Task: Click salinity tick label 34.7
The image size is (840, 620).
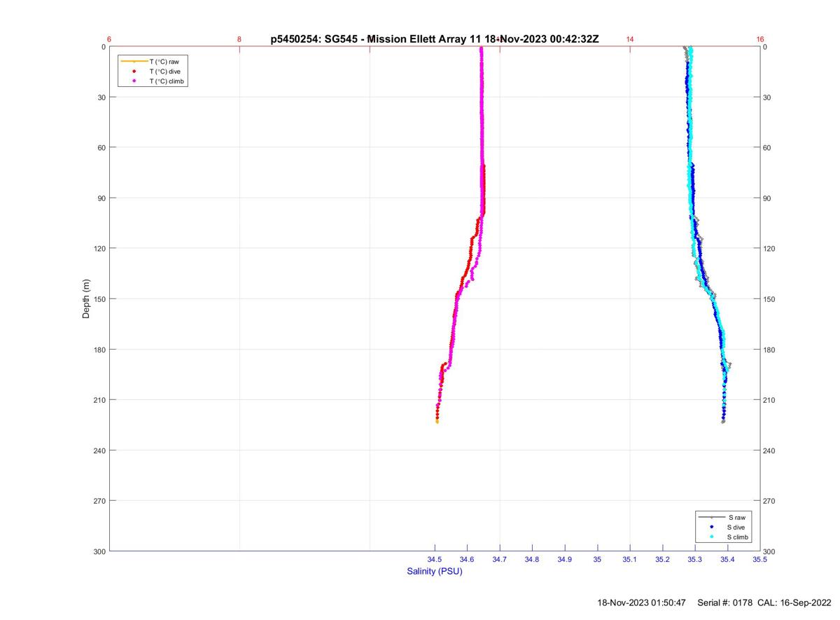Action: tap(500, 560)
